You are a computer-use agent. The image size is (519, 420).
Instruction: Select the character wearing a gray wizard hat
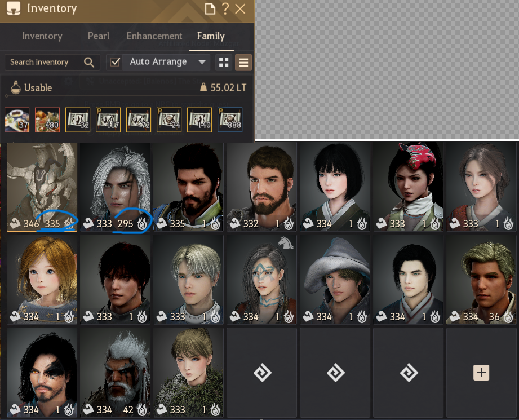[x=335, y=280]
